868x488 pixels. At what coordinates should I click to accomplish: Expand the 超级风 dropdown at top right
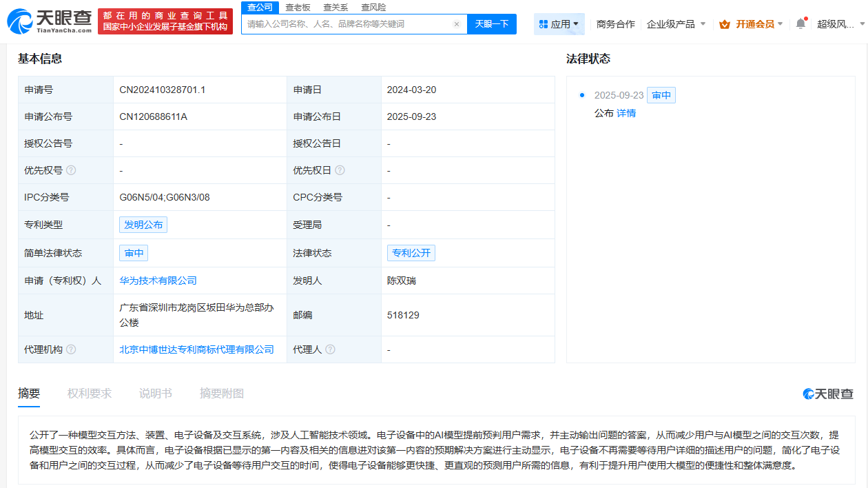click(x=860, y=23)
